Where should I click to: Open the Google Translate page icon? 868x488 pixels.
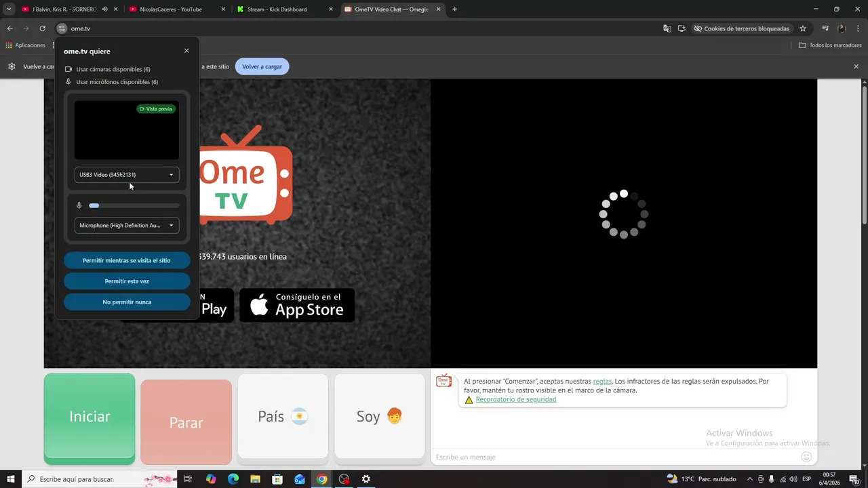point(667,28)
